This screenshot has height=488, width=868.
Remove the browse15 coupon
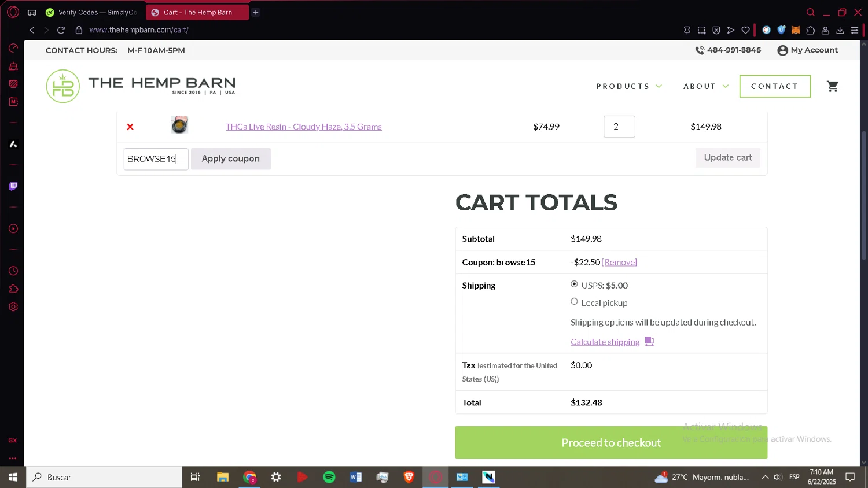tap(620, 262)
